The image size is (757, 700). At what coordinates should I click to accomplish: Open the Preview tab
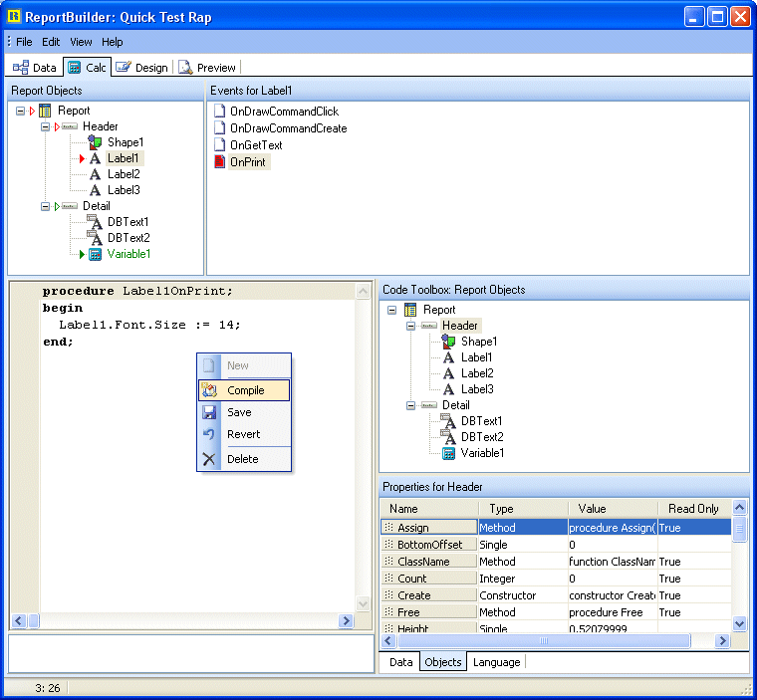pyautogui.click(x=207, y=68)
